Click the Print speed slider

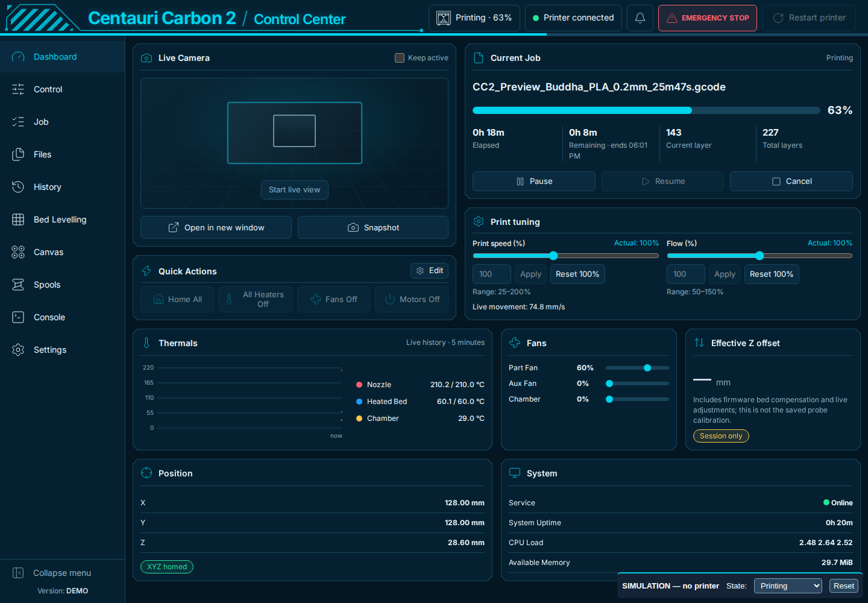tap(565, 256)
